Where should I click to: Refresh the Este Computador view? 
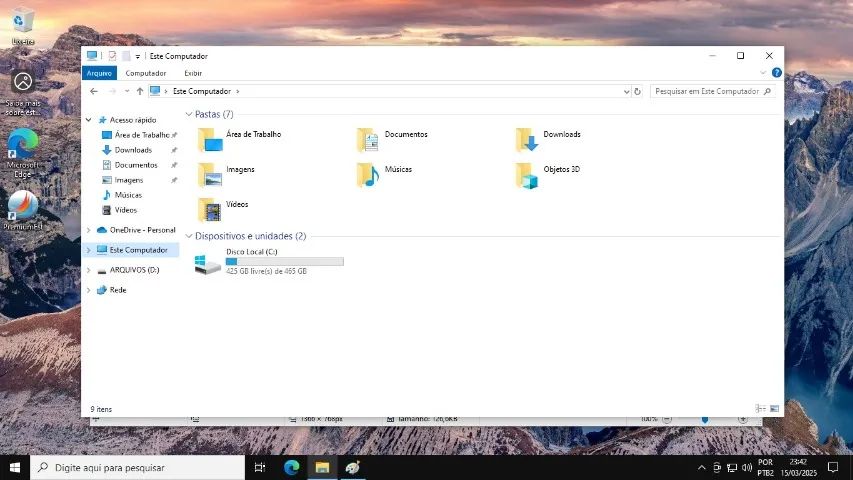click(638, 91)
